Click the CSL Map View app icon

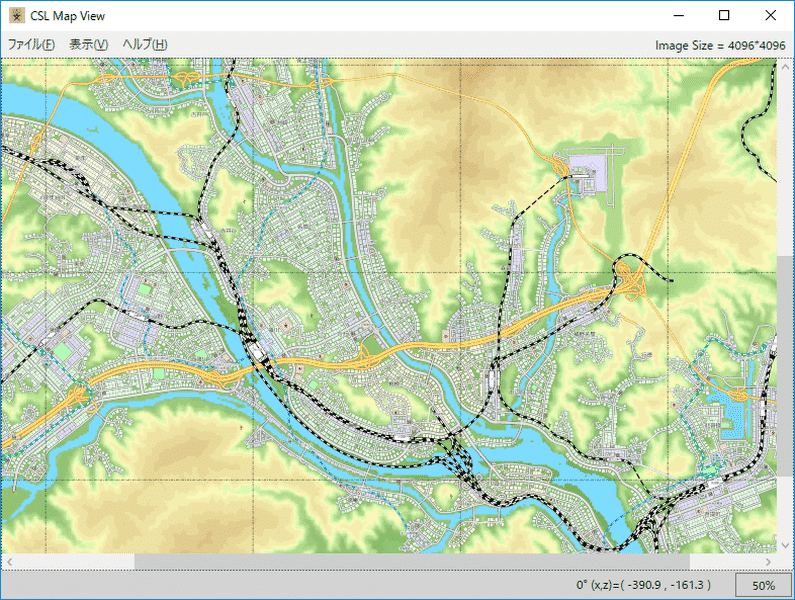[17, 16]
